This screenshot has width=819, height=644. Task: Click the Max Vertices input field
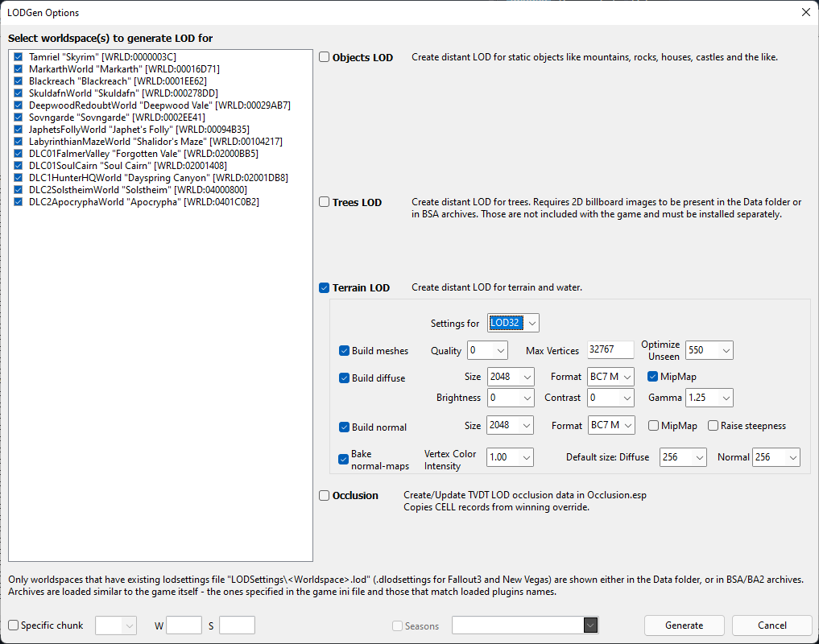pos(610,350)
